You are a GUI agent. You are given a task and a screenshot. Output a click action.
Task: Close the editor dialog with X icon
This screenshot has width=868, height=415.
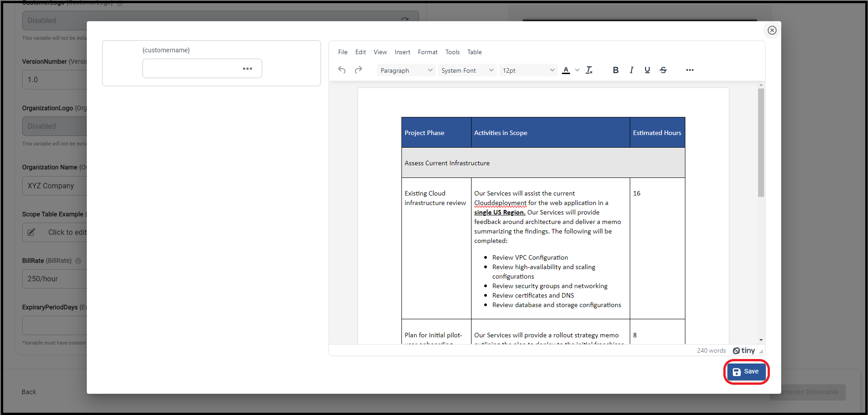772,30
